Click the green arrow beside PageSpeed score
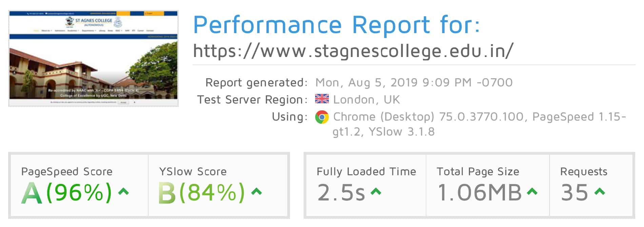The width and height of the screenshot is (644, 227). point(123,192)
